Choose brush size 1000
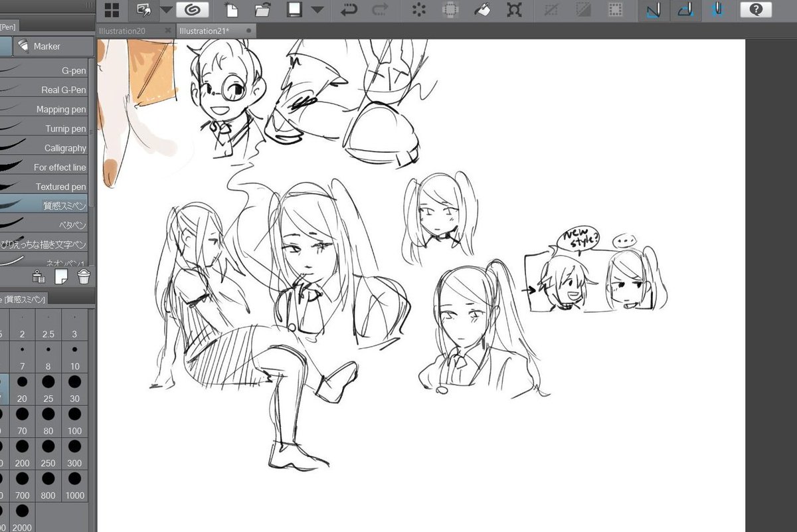 [x=74, y=486]
